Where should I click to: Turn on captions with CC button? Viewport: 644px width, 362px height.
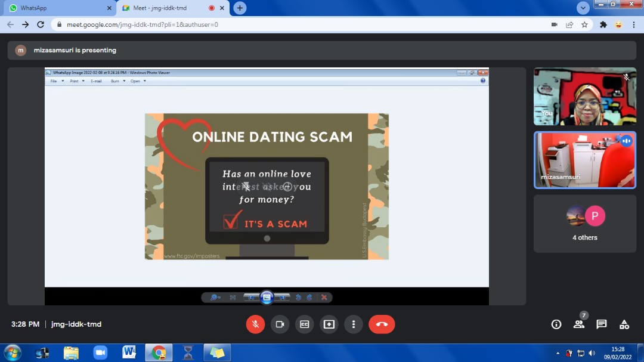(304, 324)
